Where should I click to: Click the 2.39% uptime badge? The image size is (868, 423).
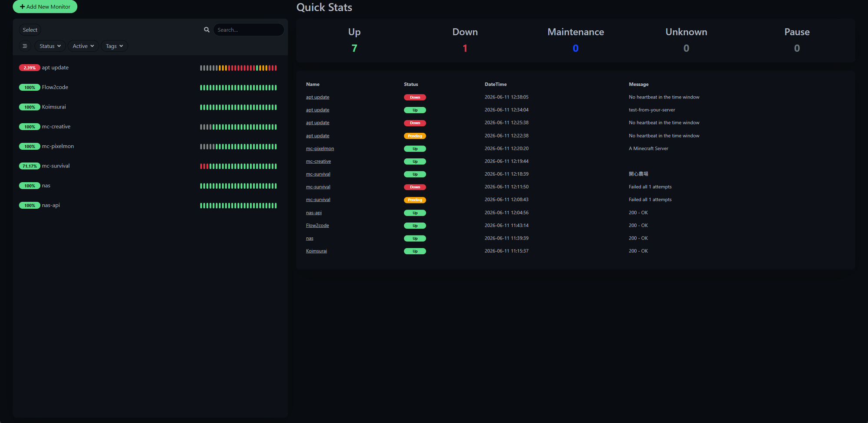(30, 68)
